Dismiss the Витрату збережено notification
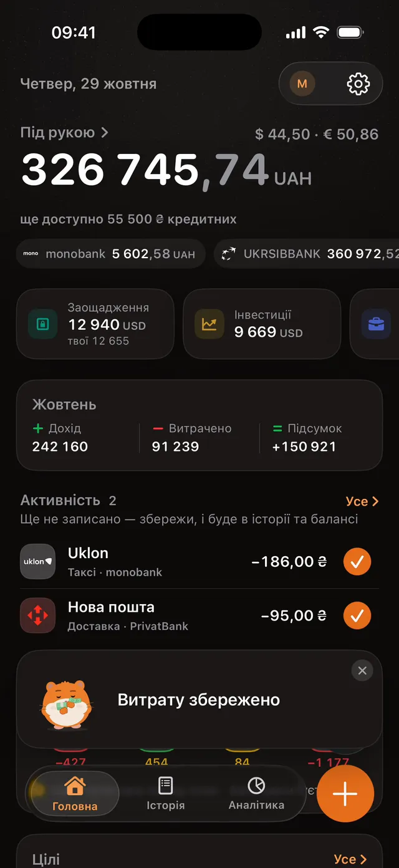Image resolution: width=399 pixels, height=868 pixels. pos(362,670)
